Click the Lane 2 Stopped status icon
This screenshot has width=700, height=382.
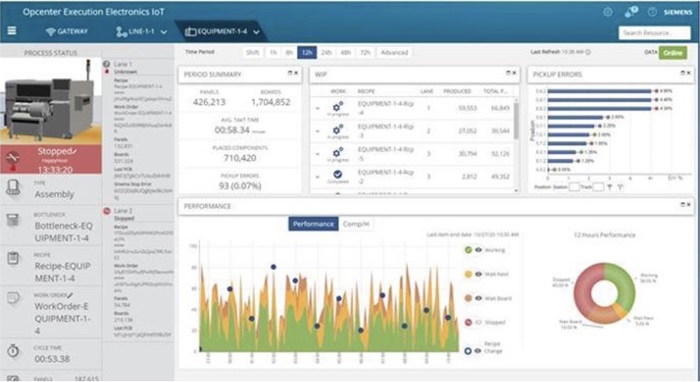pos(107,211)
